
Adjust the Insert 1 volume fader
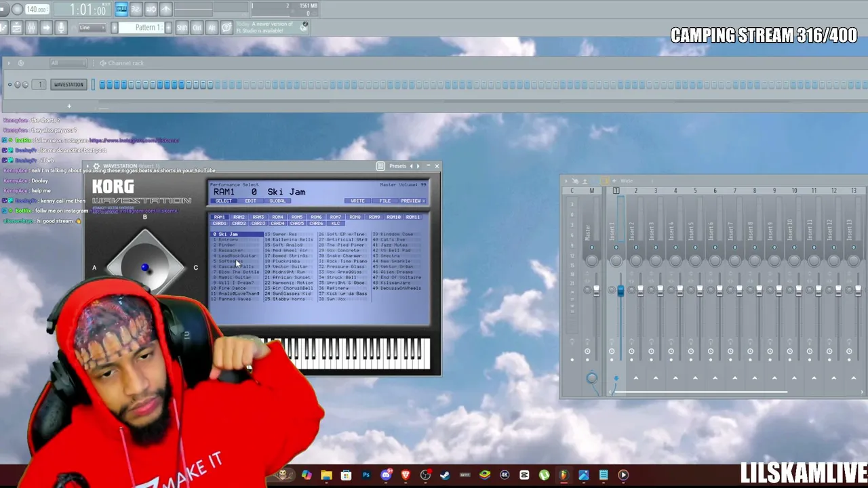coord(620,290)
